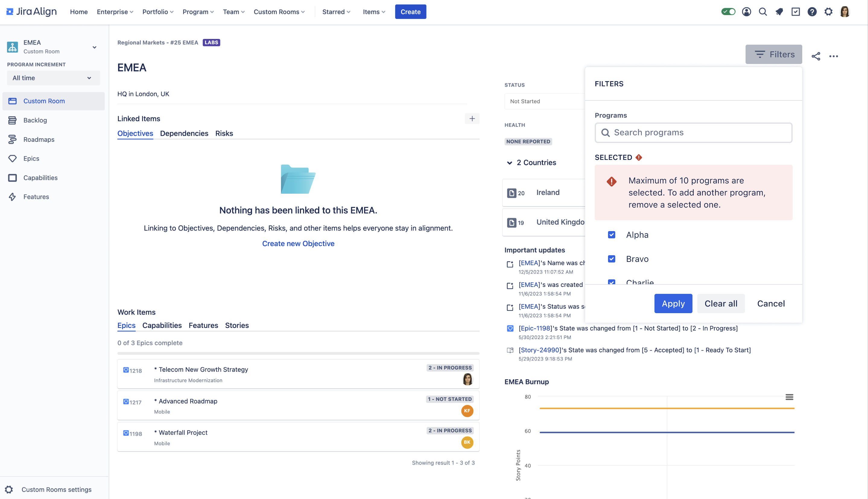The height and width of the screenshot is (499, 868).
Task: Open the announcements rocket icon
Action: (779, 12)
